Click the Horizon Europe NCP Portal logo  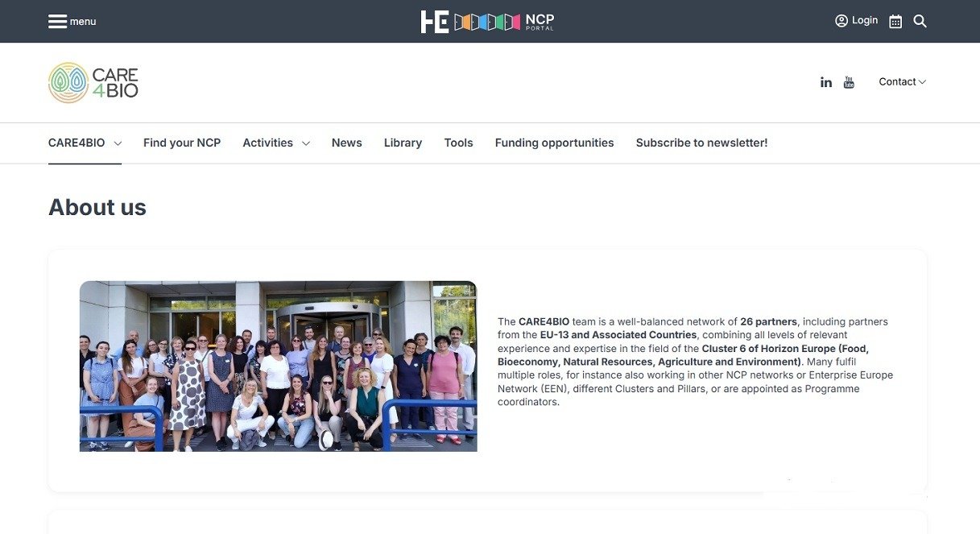(487, 22)
